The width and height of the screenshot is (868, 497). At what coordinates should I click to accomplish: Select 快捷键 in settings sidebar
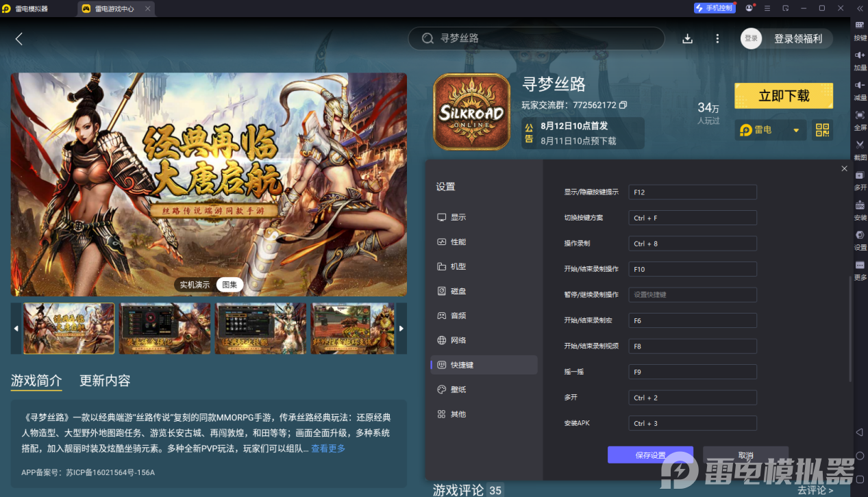point(484,365)
